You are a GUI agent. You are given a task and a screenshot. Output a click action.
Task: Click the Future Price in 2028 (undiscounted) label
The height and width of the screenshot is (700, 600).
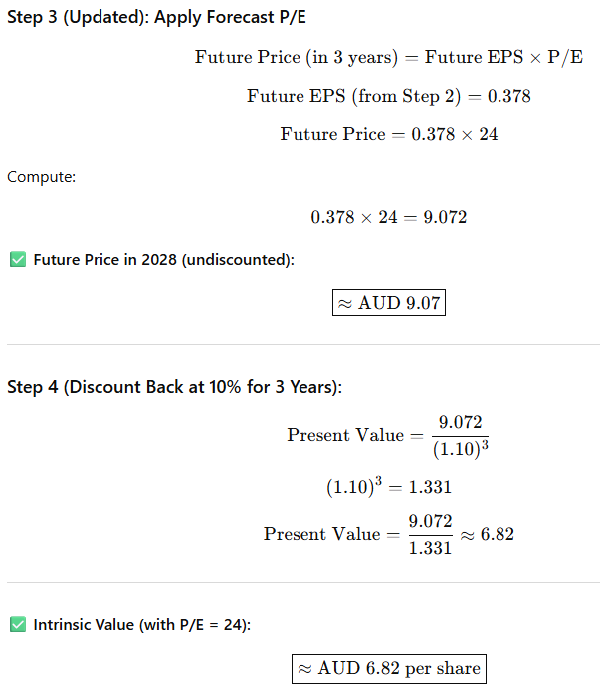(163, 260)
